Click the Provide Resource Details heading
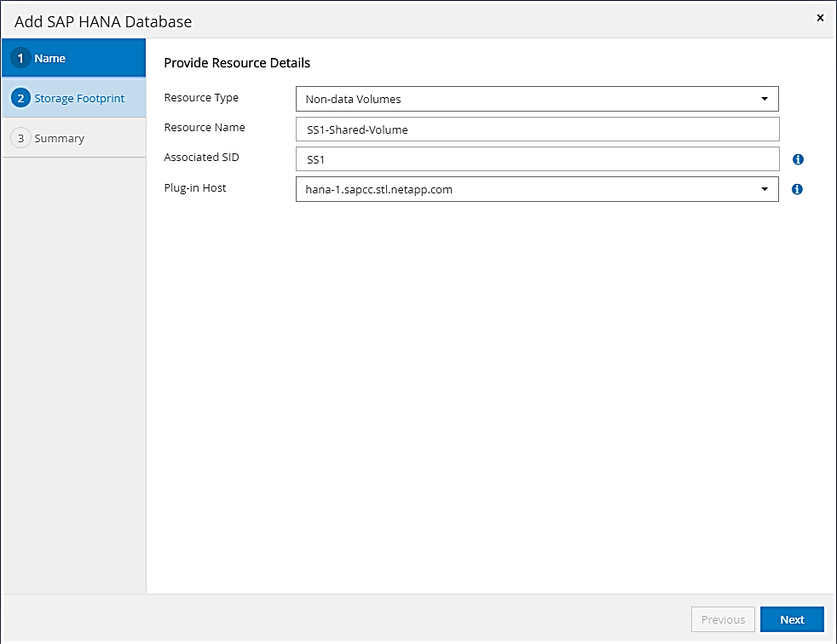 237,63
